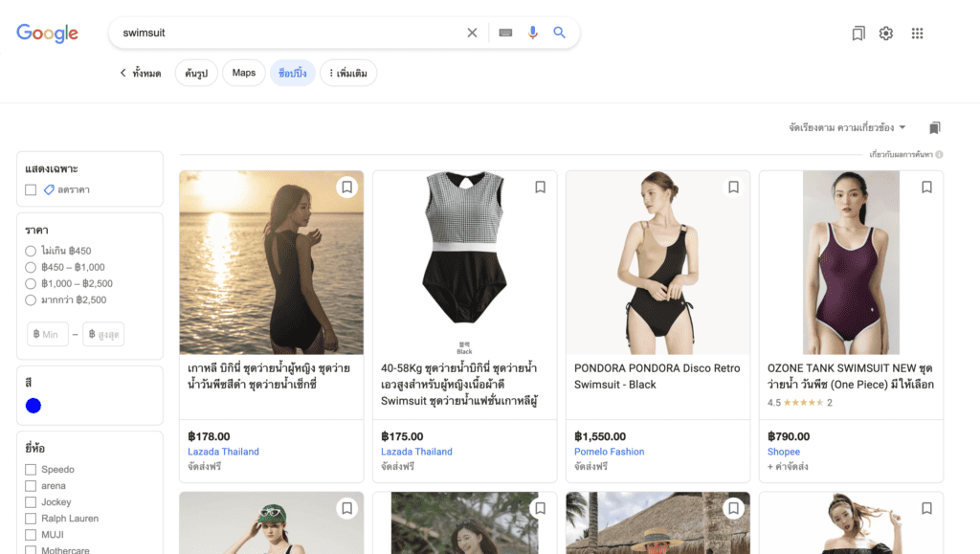Save the second-row first product
980x554 pixels.
(346, 508)
